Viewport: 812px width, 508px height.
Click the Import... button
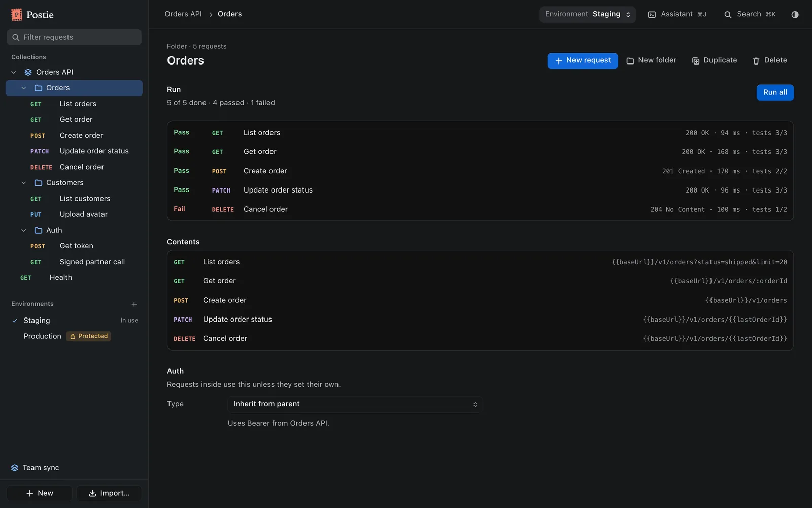coord(109,493)
